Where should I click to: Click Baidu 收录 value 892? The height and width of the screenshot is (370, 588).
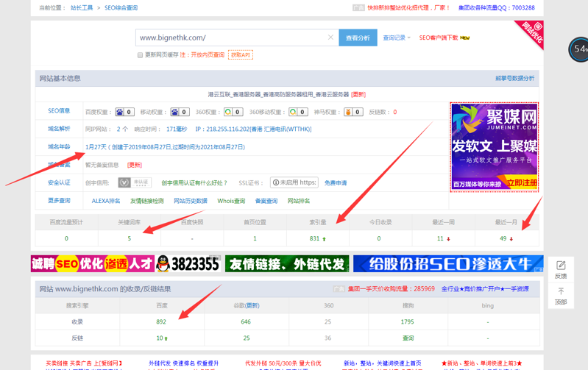[x=161, y=321]
